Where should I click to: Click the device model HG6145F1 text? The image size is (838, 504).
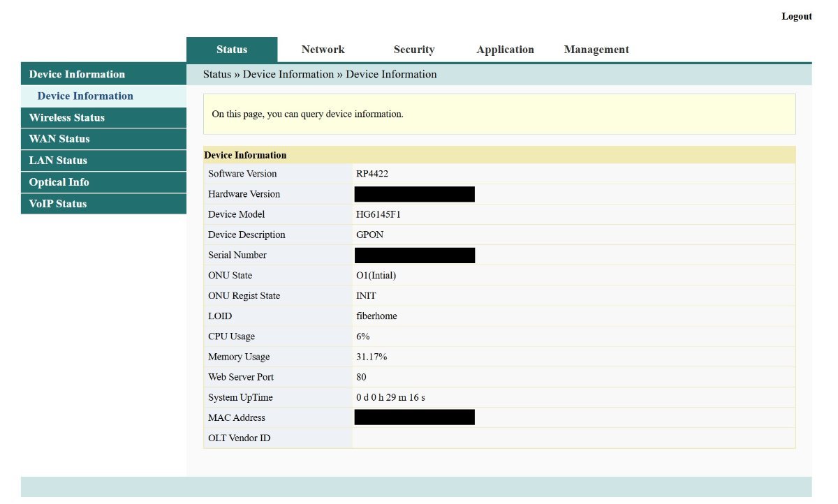click(x=378, y=214)
